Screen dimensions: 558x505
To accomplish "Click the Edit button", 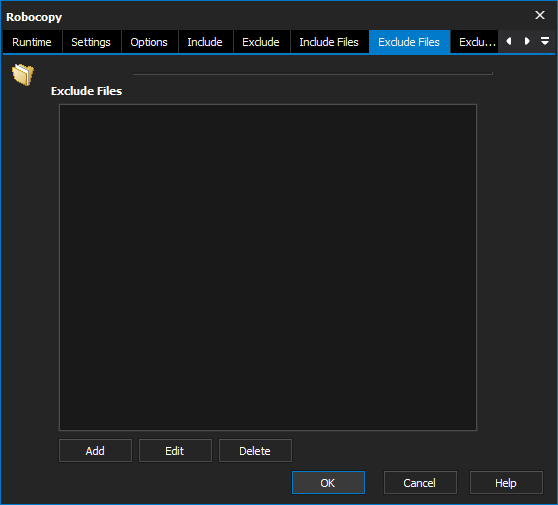I will (175, 451).
